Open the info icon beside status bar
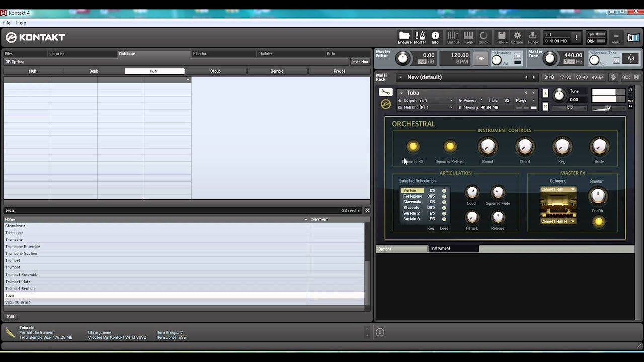This screenshot has width=644, height=362. (x=380, y=332)
